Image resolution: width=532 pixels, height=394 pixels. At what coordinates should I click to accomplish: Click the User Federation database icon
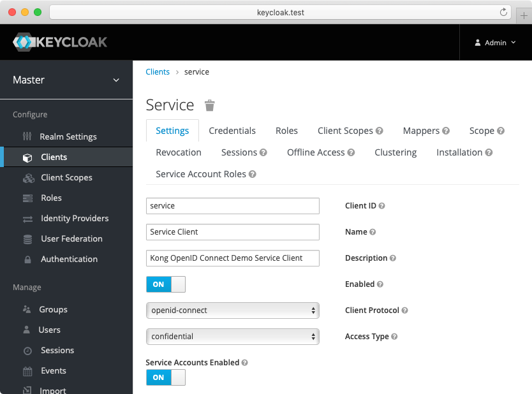click(x=28, y=239)
